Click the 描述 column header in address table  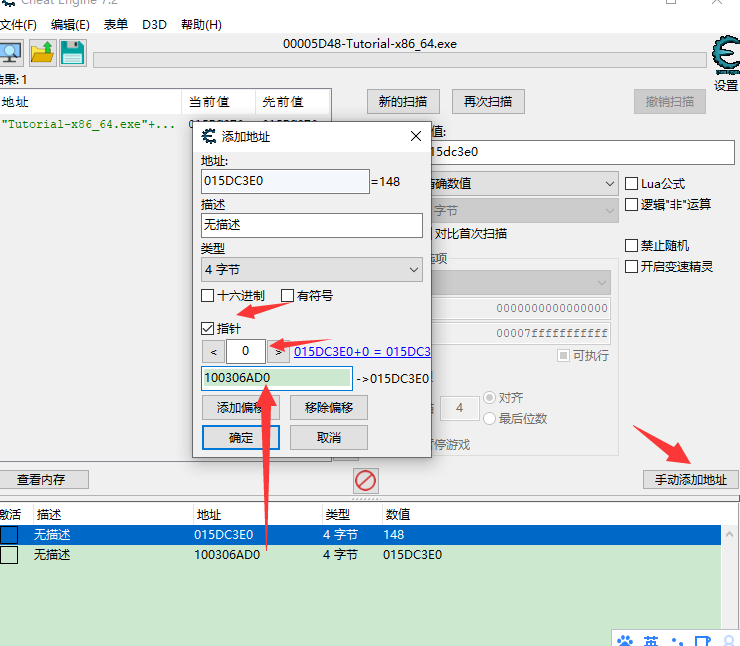click(x=113, y=514)
